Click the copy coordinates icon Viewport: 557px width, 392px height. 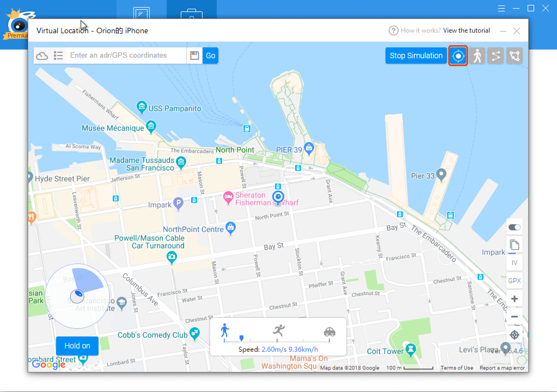(x=514, y=245)
